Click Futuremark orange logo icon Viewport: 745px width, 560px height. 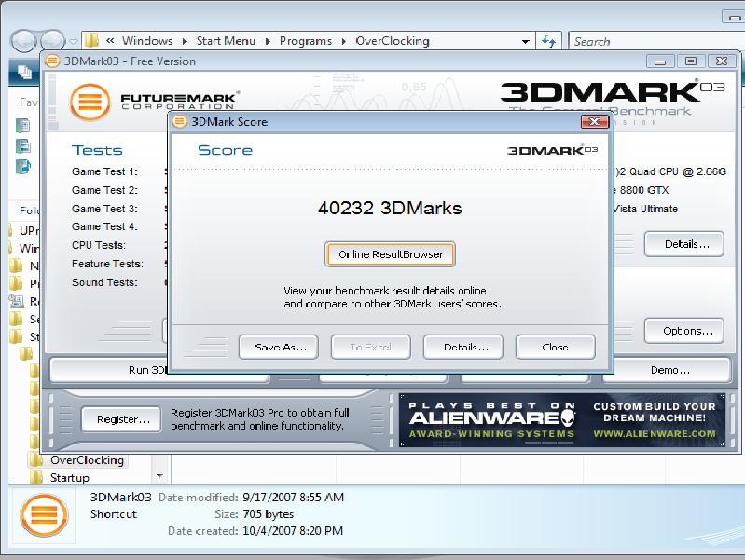[90, 102]
